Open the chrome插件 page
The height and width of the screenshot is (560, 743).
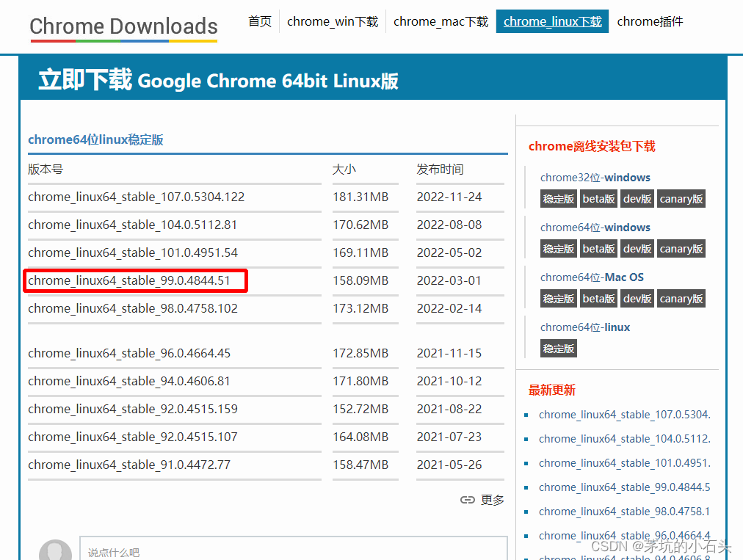(x=649, y=21)
